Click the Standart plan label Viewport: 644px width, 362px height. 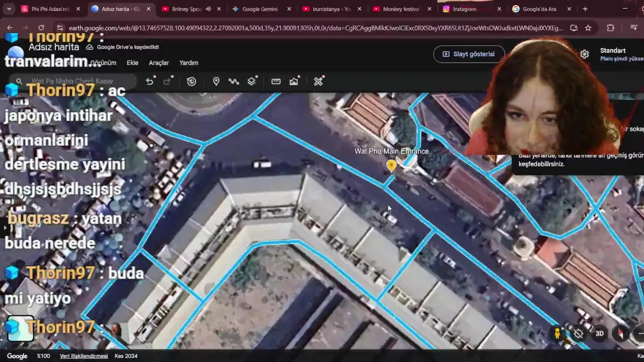coord(613,50)
